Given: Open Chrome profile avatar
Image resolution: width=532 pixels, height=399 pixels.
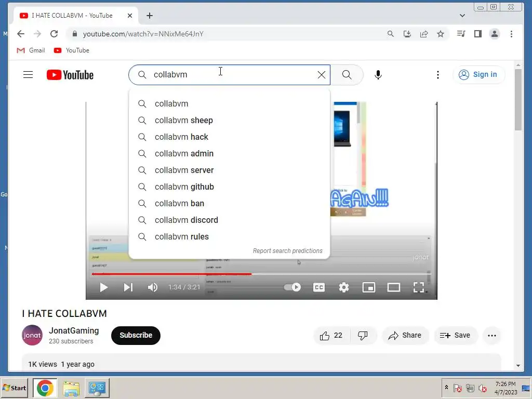Looking at the screenshot, I should (x=495, y=34).
